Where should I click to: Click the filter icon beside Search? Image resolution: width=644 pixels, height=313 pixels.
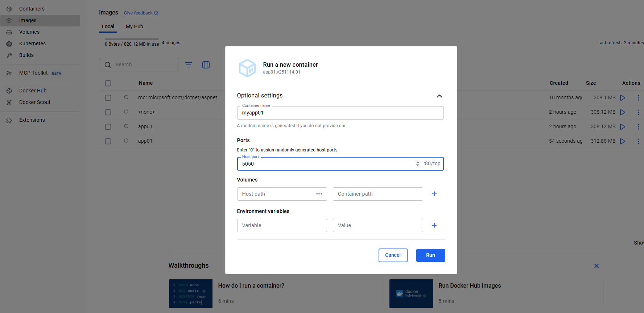189,65
